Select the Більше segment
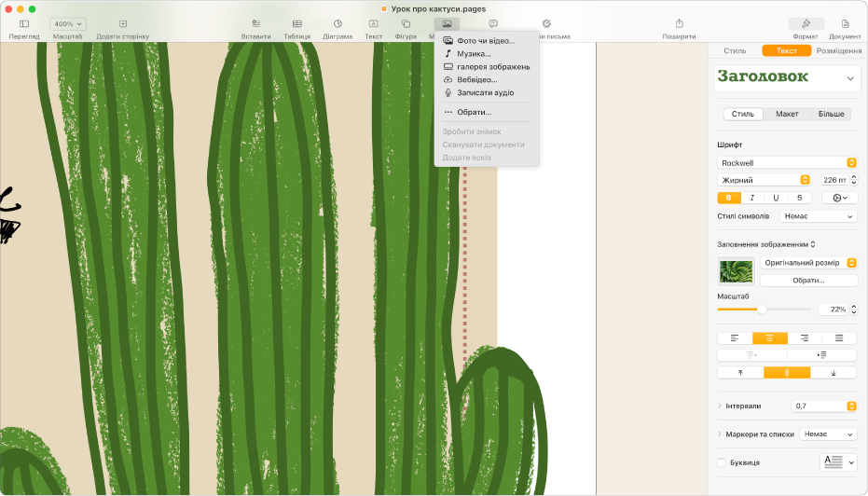The width and height of the screenshot is (868, 496). 831,114
